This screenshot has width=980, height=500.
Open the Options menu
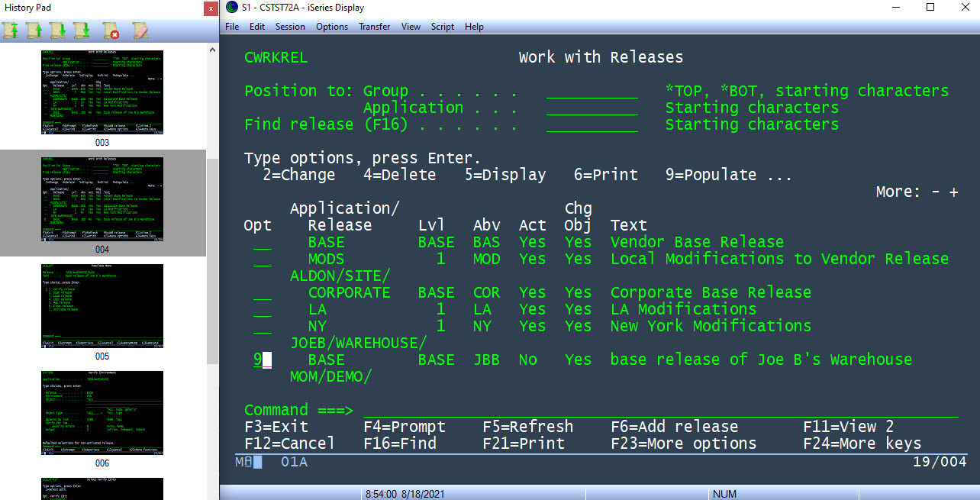pyautogui.click(x=331, y=26)
